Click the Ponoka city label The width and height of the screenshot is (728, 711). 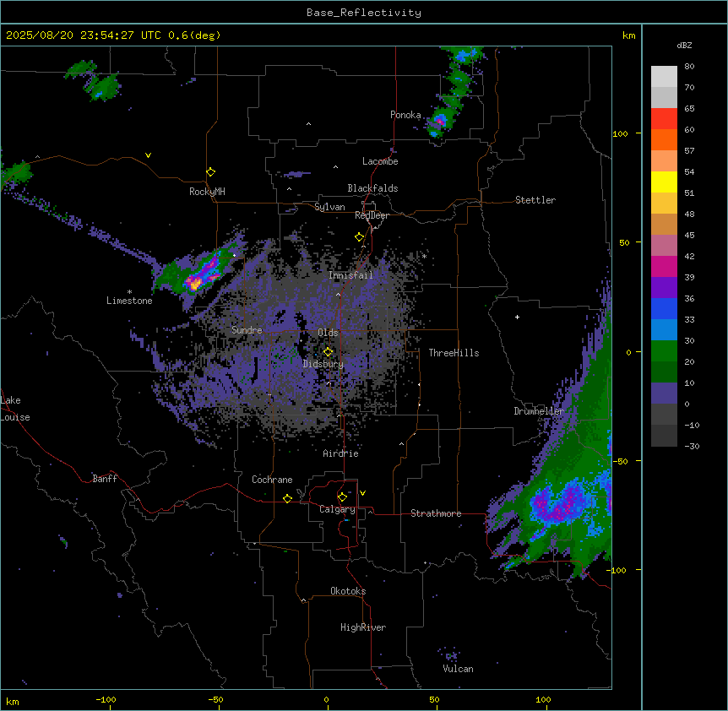tap(405, 115)
